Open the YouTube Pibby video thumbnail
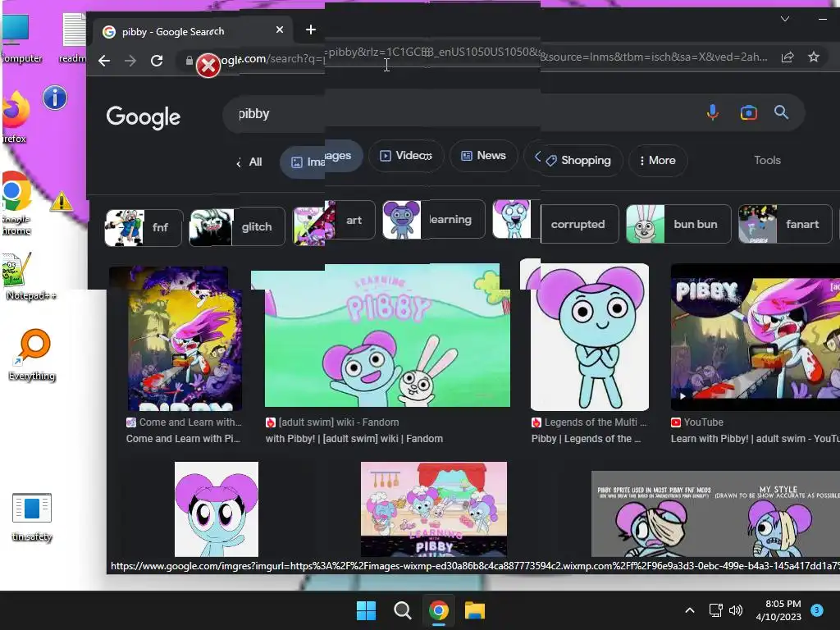 pyautogui.click(x=756, y=337)
